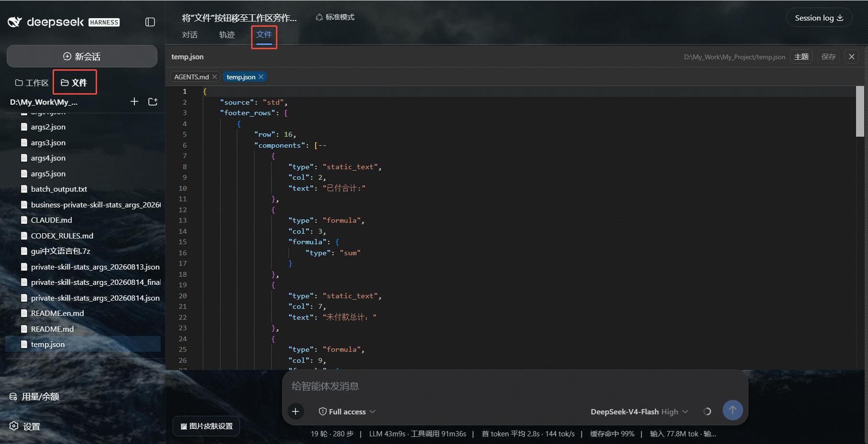Viewport: 868px width, 444px height.
Task: Expand collapsed components array marker
Action: (x=322, y=145)
